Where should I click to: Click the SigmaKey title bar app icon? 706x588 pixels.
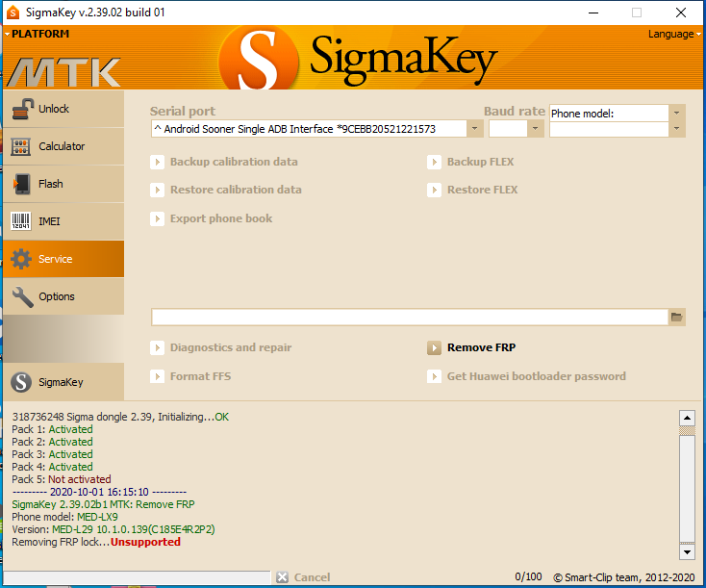pos(13,13)
